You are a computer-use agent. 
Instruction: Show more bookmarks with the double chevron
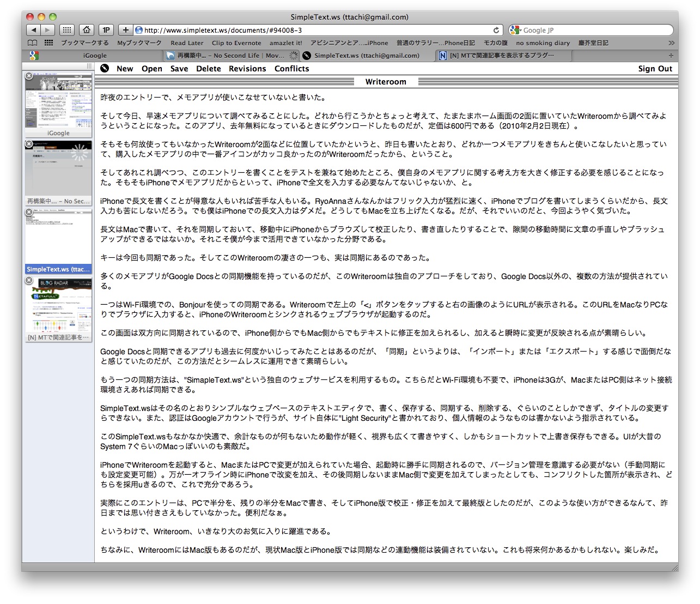point(671,43)
